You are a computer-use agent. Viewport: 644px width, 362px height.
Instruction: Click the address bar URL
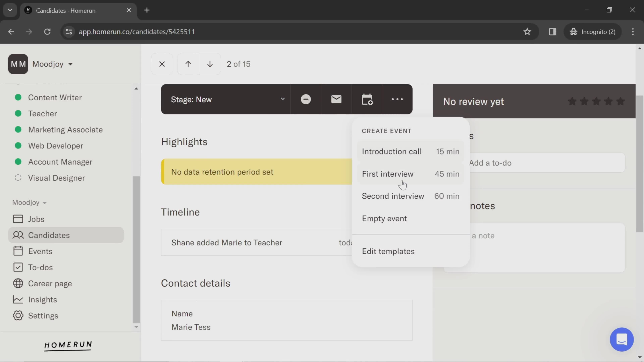pyautogui.click(x=137, y=32)
